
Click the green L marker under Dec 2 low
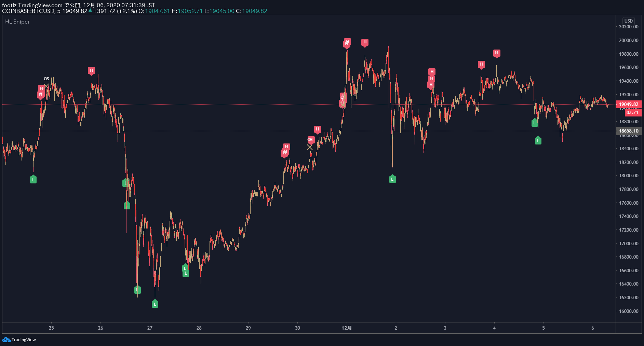tap(392, 179)
